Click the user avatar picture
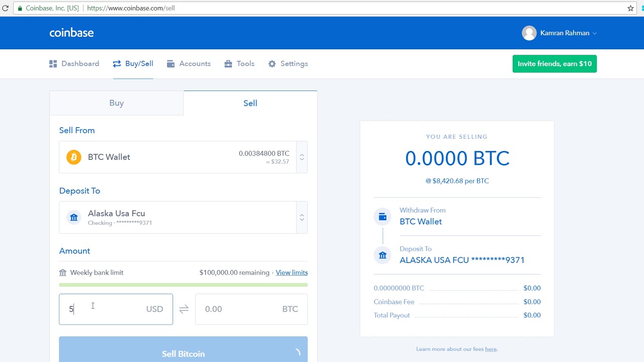The image size is (644, 362). [x=529, y=33]
